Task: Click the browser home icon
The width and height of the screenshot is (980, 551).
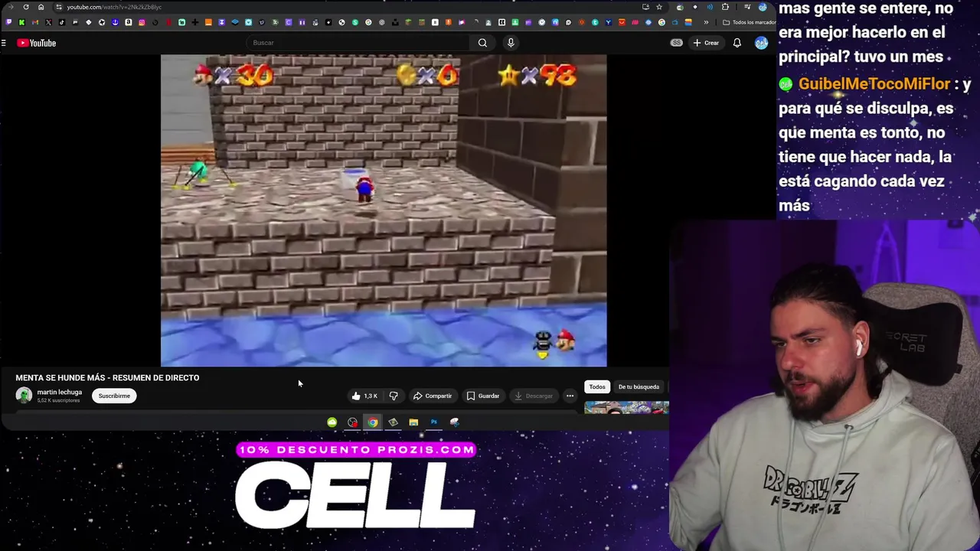Action: point(41,7)
